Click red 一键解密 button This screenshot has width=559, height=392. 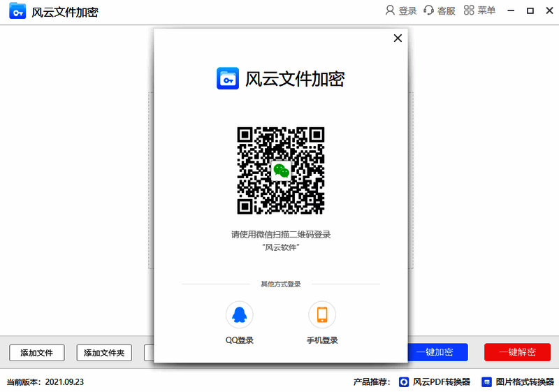(x=517, y=352)
